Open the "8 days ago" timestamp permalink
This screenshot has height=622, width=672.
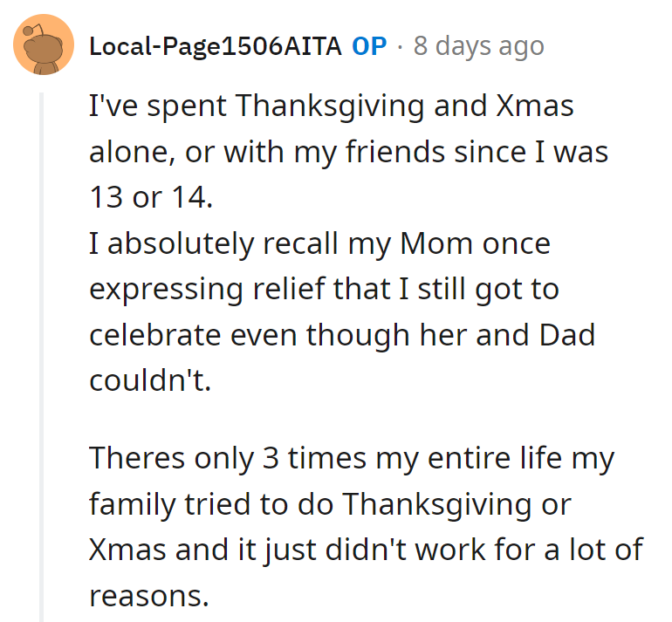[479, 45]
